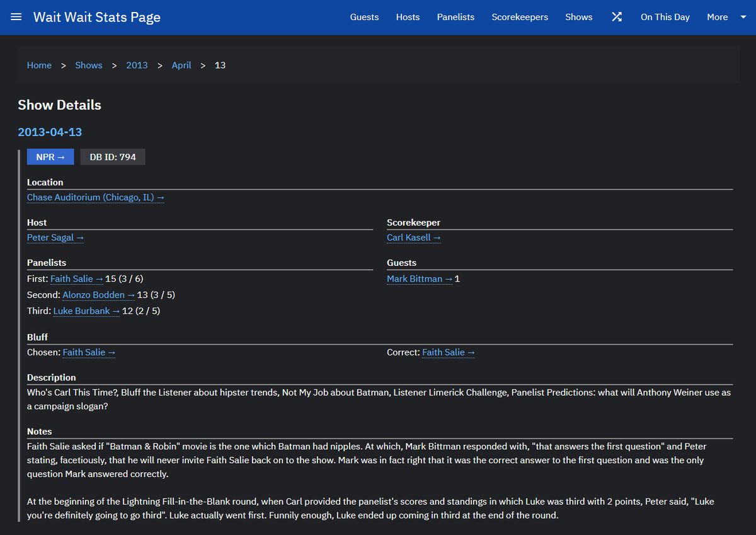Open Faith Salie link next to Chosen
Image resolution: width=756 pixels, height=535 pixels.
(x=89, y=352)
